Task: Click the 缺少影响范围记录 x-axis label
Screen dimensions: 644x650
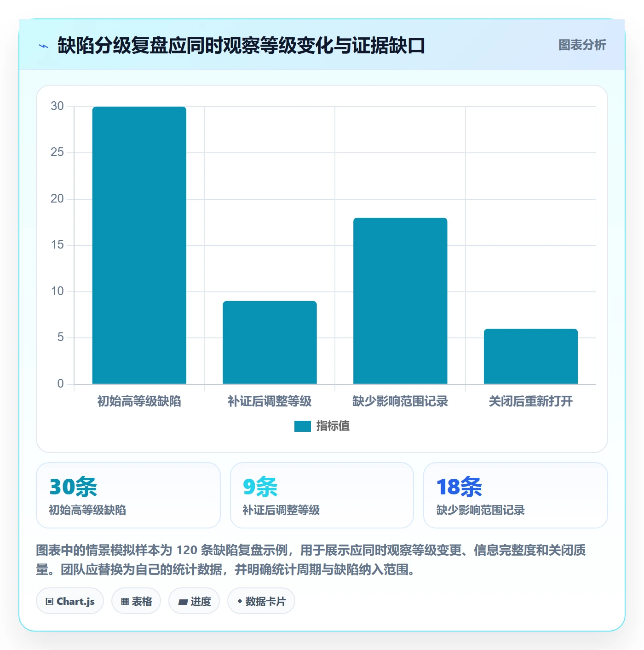Action: click(x=400, y=401)
